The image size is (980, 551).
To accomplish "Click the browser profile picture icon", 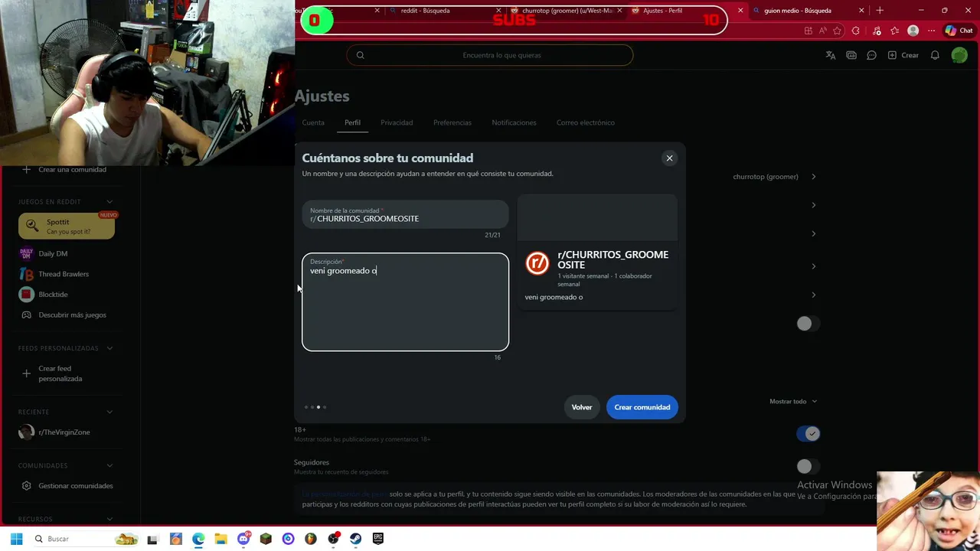I will click(x=913, y=31).
